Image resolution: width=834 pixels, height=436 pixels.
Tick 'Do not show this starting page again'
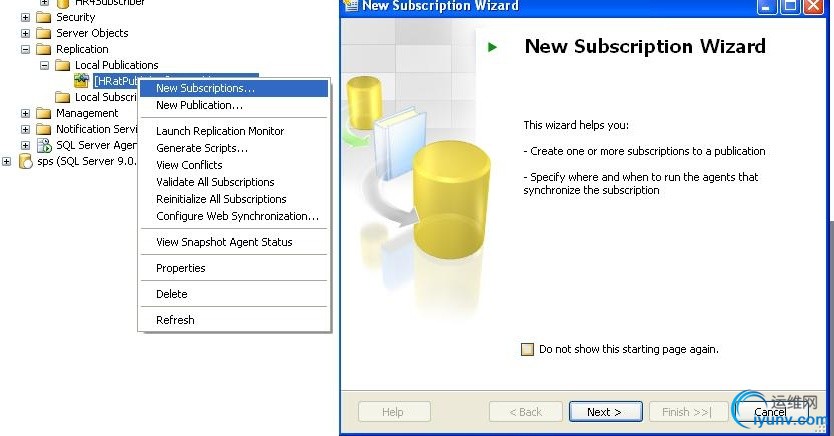[x=527, y=349]
